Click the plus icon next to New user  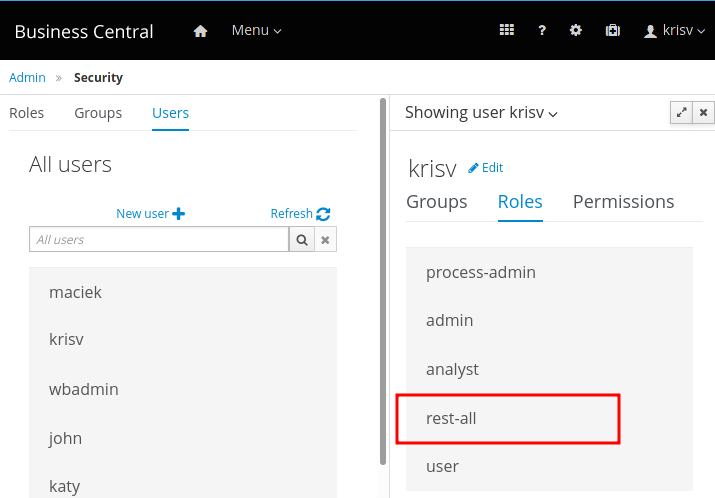[178, 213]
